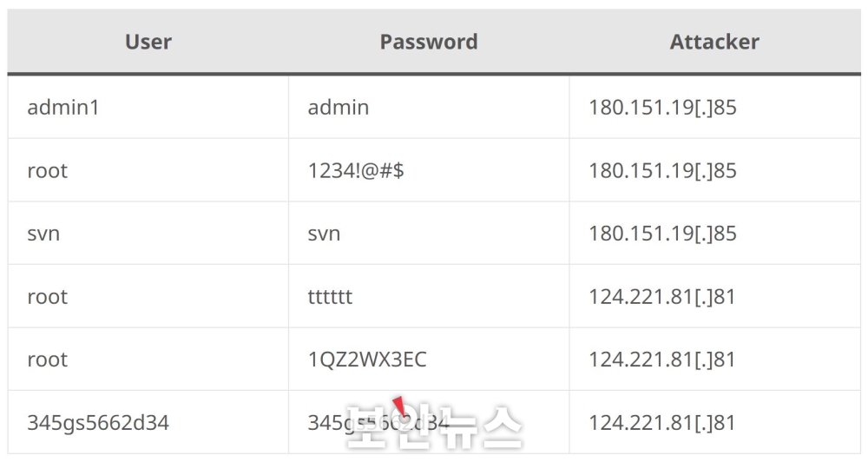Select the admin password cell
This screenshot has height=462, width=868.
pos(429,107)
